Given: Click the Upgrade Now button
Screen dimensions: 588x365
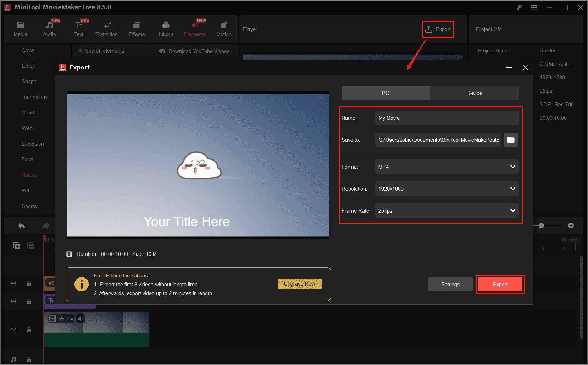Looking at the screenshot, I should tap(299, 283).
